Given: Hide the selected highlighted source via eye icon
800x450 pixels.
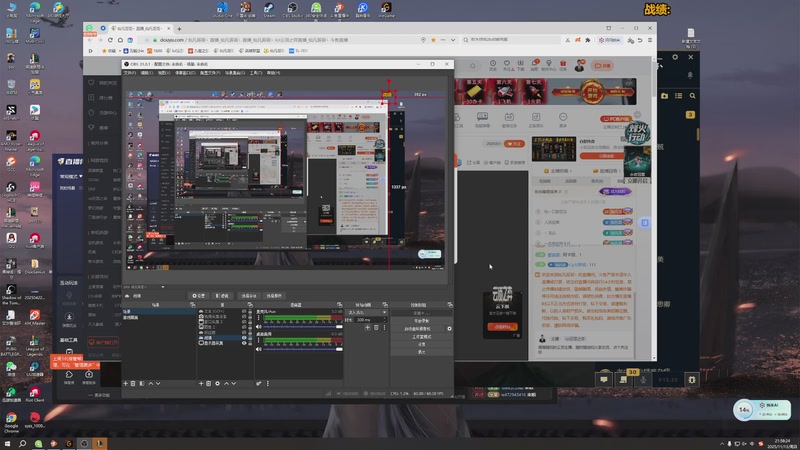Looking at the screenshot, I should [244, 338].
